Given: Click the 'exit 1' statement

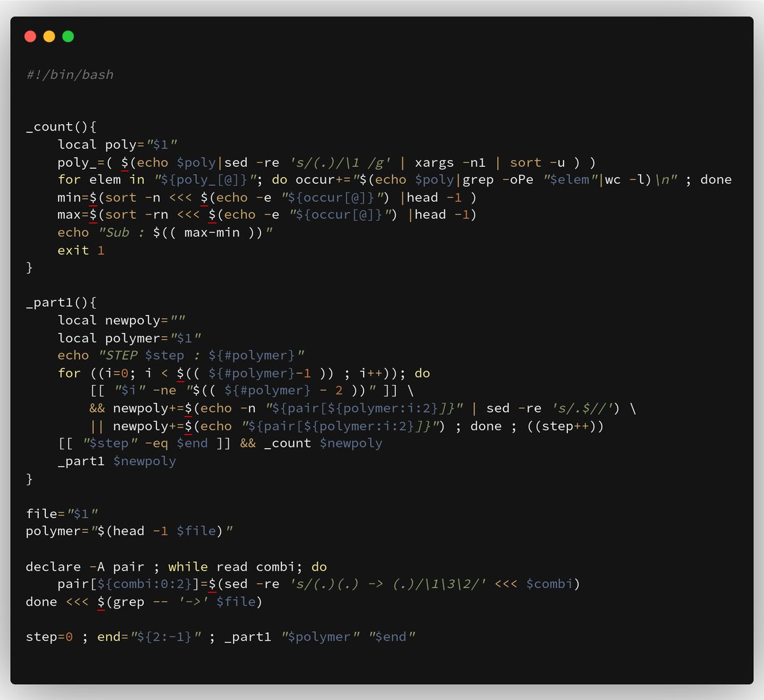Looking at the screenshot, I should (81, 250).
